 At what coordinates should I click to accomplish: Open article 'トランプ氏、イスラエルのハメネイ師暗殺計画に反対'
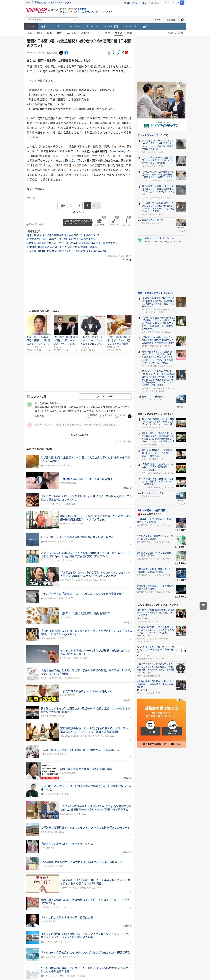77,537
